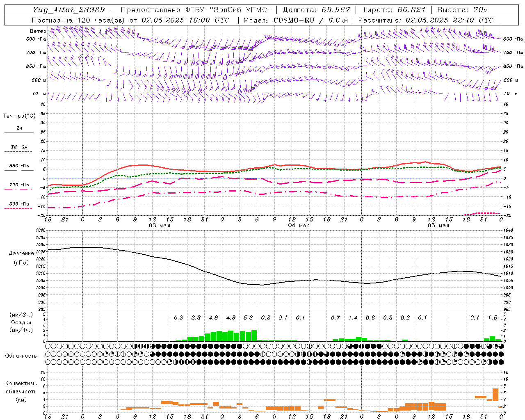Viewport: 525px width, 420px height.
Task: Click the 1.4 precipitation total
Action: (353, 318)
